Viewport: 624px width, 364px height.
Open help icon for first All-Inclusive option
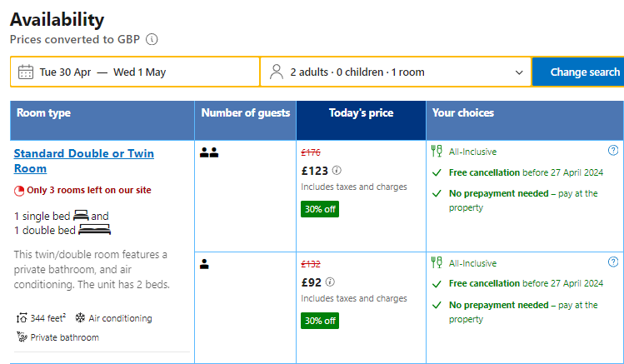click(x=613, y=151)
